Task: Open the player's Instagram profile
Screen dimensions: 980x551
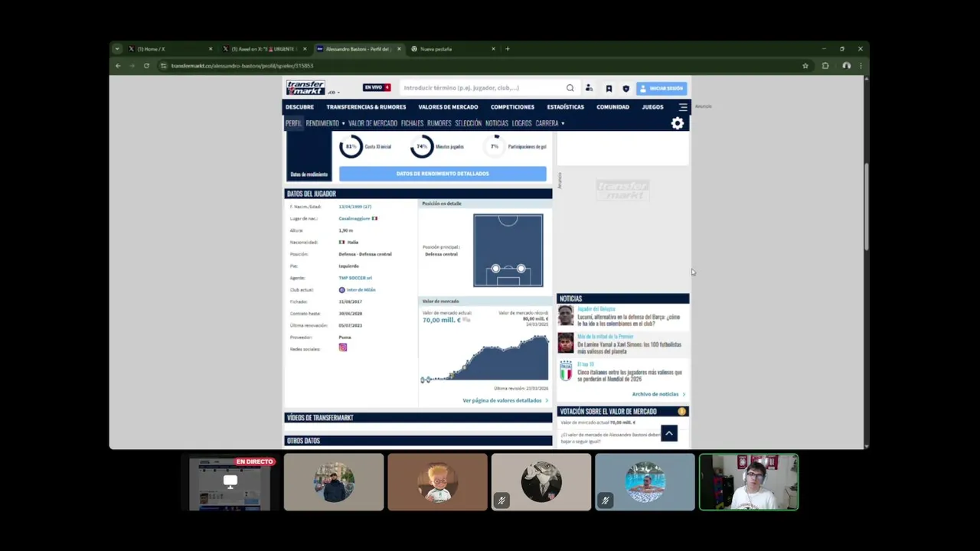Action: click(x=343, y=347)
